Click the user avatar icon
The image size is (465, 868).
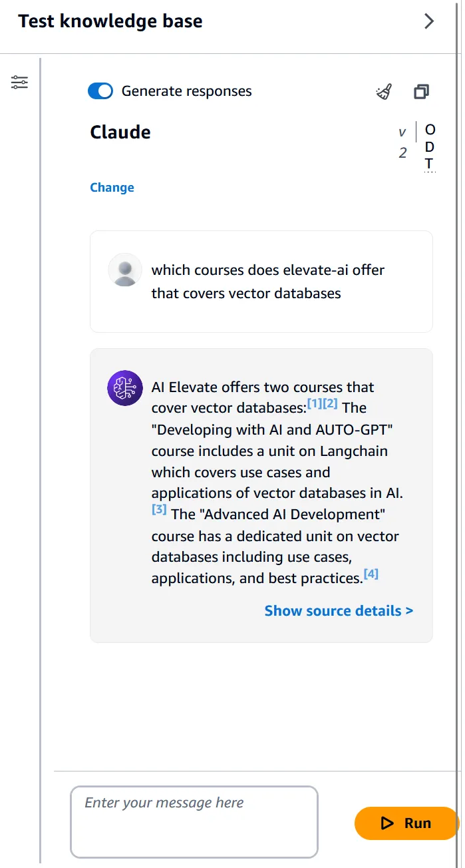[125, 270]
